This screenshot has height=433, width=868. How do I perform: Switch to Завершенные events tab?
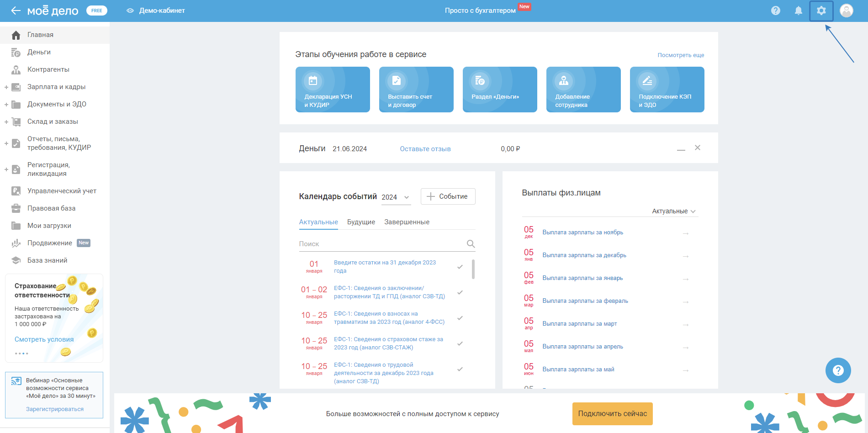407,222
